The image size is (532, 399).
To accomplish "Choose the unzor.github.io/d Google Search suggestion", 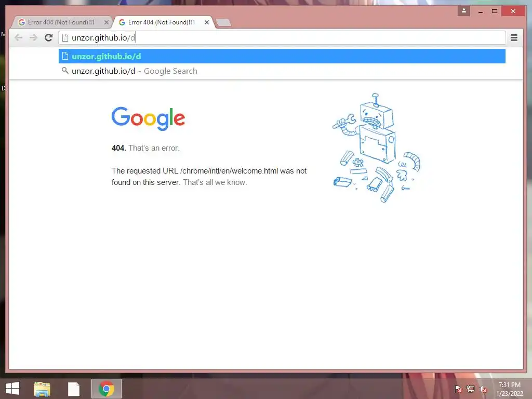I will [x=282, y=71].
